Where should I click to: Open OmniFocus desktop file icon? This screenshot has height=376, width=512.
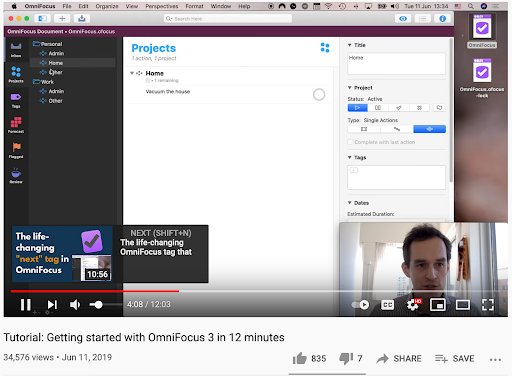pyautogui.click(x=482, y=31)
